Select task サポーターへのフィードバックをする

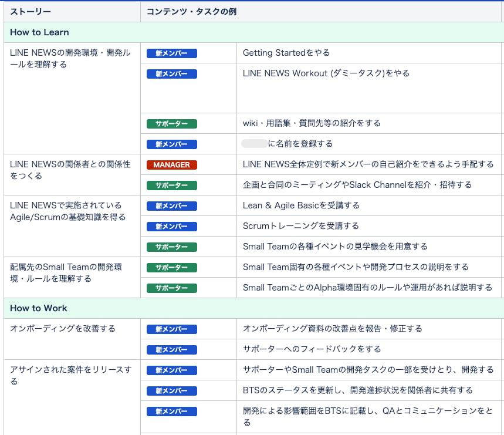[x=312, y=349]
